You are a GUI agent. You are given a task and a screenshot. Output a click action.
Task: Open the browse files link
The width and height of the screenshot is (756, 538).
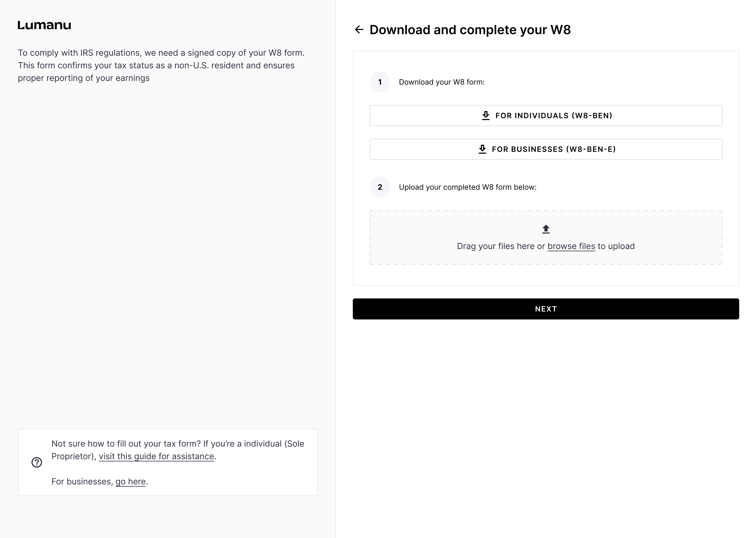pos(571,246)
